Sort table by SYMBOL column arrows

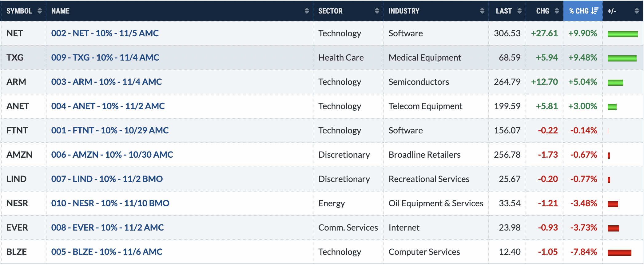click(39, 11)
